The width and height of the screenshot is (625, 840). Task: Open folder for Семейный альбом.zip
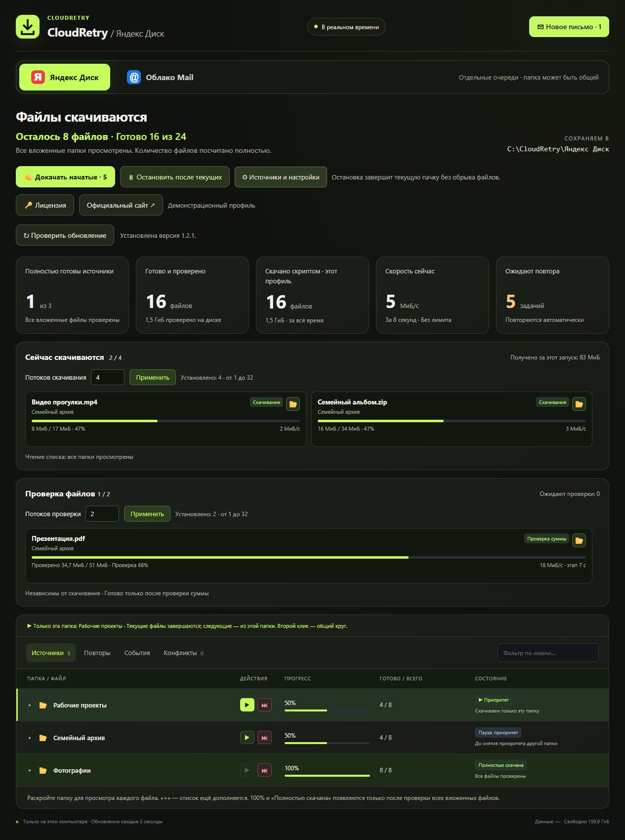(x=579, y=404)
